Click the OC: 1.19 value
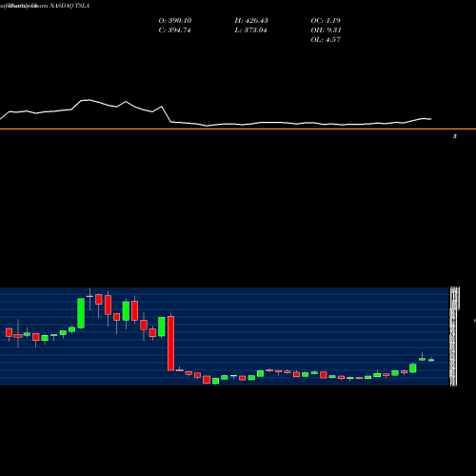Image resolution: width=476 pixels, height=476 pixels. pyautogui.click(x=326, y=21)
